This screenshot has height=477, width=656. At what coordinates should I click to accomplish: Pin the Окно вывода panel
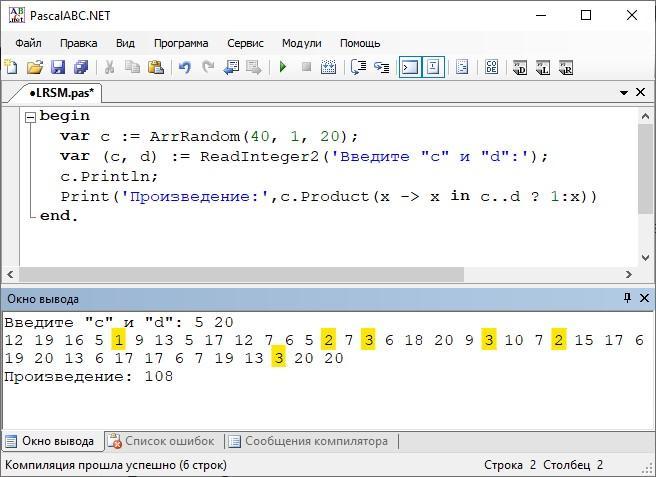click(627, 298)
